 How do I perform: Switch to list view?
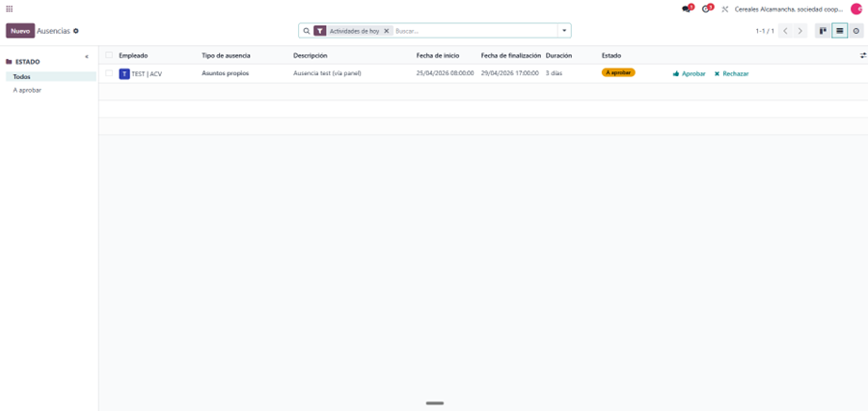[x=840, y=31]
